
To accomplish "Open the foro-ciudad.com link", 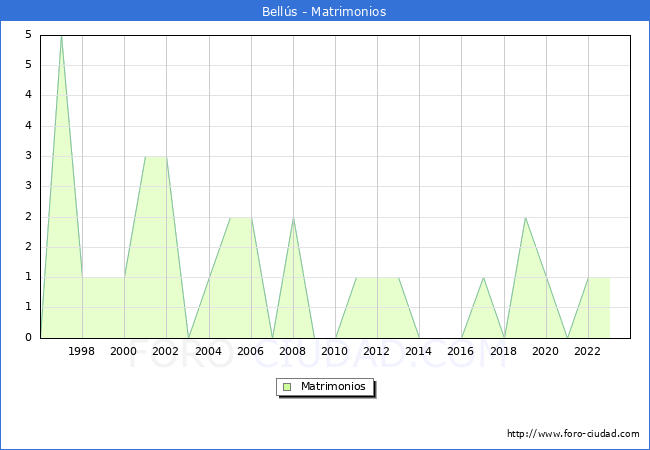I will 573,433.
